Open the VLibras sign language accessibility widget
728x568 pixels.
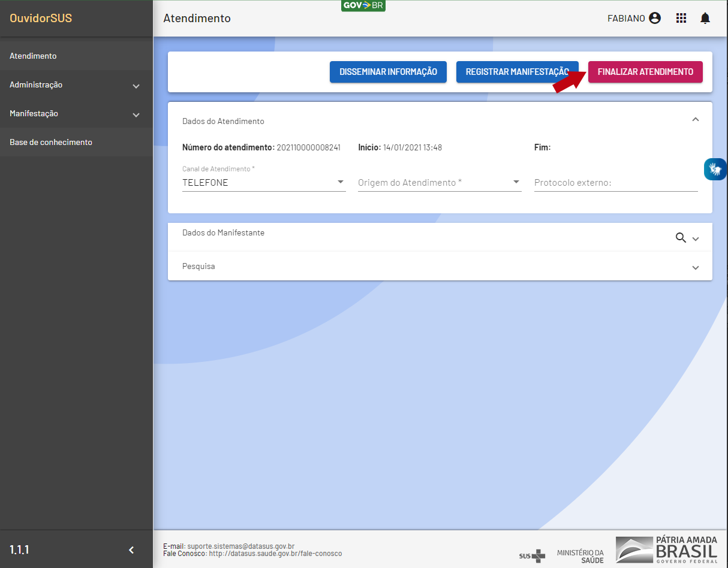[715, 170]
